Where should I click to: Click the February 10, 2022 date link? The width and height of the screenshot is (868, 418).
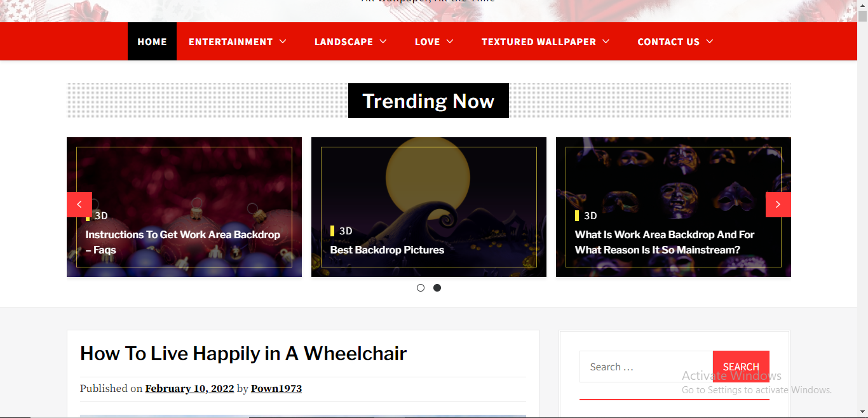[x=189, y=388]
